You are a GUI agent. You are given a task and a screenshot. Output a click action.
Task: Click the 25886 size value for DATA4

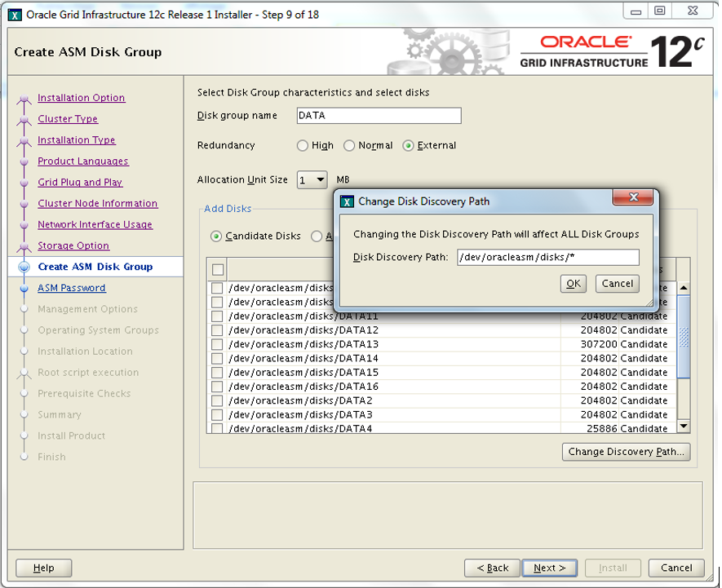(602, 429)
